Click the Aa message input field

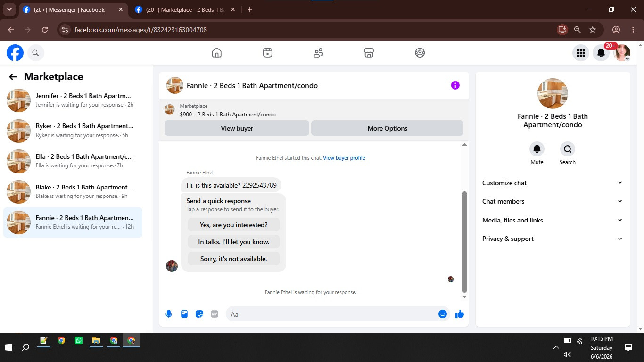(331, 314)
